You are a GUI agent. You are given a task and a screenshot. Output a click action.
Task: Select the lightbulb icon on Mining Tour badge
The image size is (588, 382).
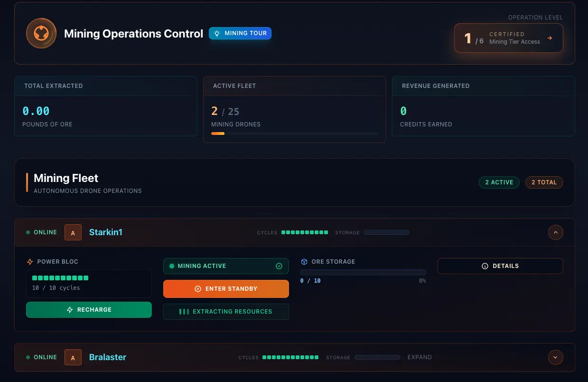[217, 33]
